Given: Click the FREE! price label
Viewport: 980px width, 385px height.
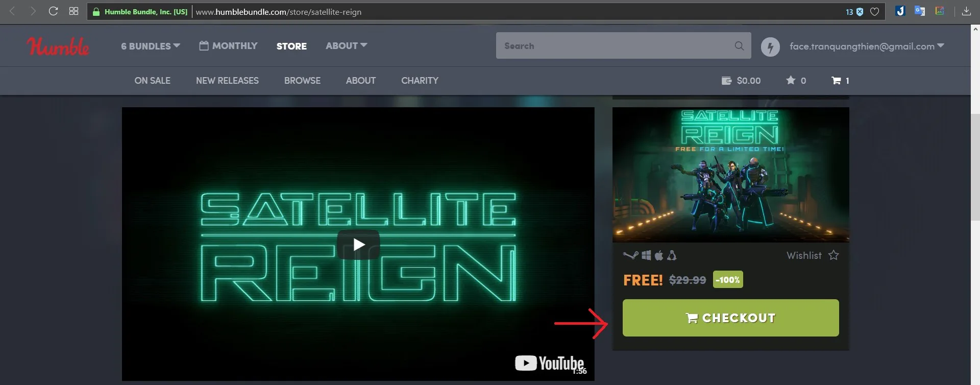Looking at the screenshot, I should [x=643, y=280].
